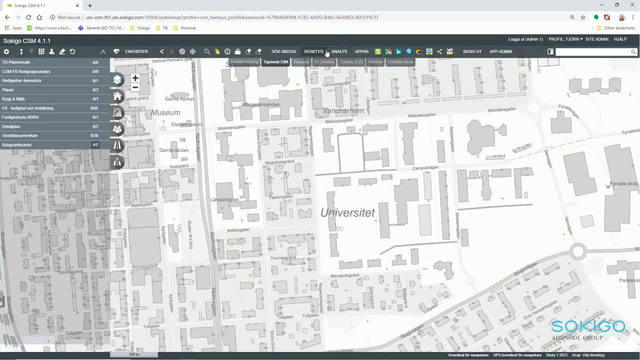The height and width of the screenshot is (360, 640).
Task: Click the clapperboard icon in toolbar
Action: pos(449,52)
